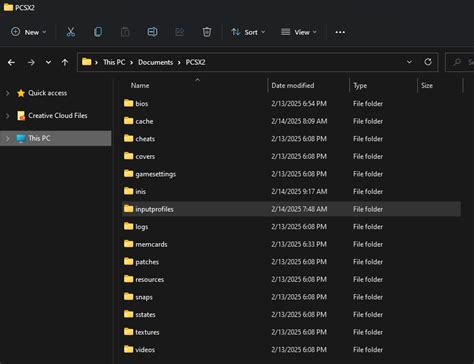
Task: Go back with the left arrow
Action: click(x=11, y=62)
